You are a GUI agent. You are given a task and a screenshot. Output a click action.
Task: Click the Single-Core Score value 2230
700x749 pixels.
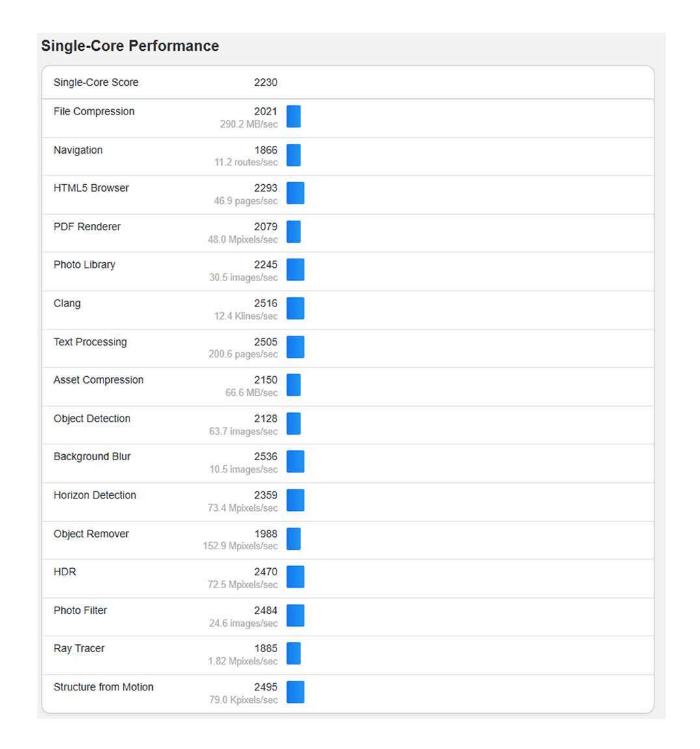[x=265, y=83]
